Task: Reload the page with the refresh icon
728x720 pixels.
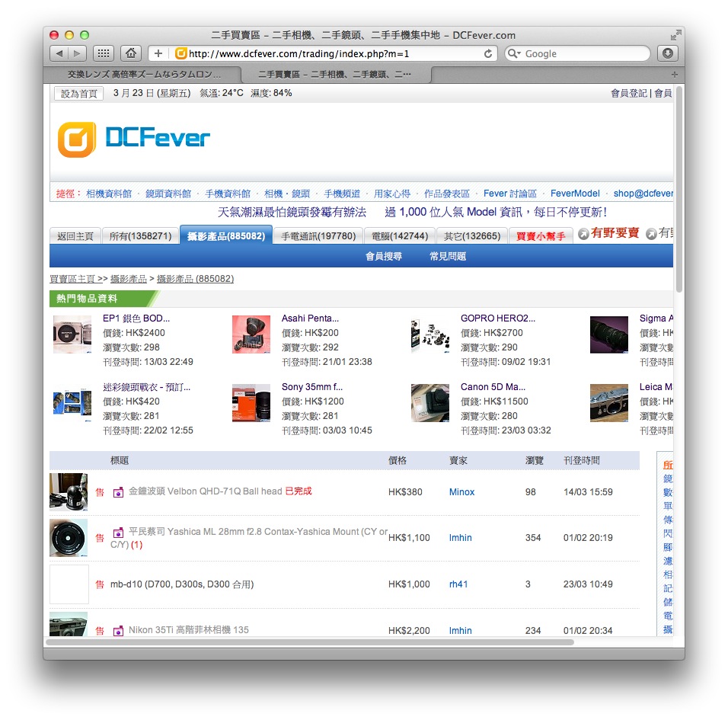Action: (488, 54)
